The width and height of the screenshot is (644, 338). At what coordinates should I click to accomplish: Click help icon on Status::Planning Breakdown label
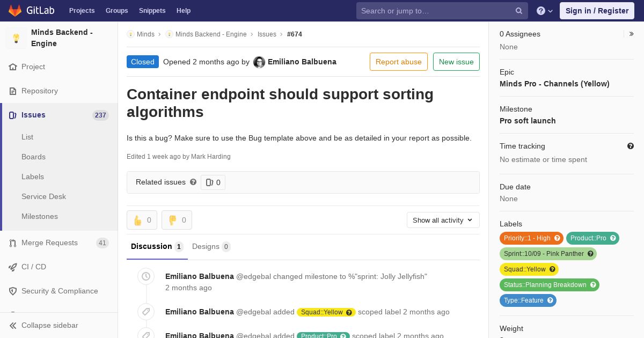[593, 285]
